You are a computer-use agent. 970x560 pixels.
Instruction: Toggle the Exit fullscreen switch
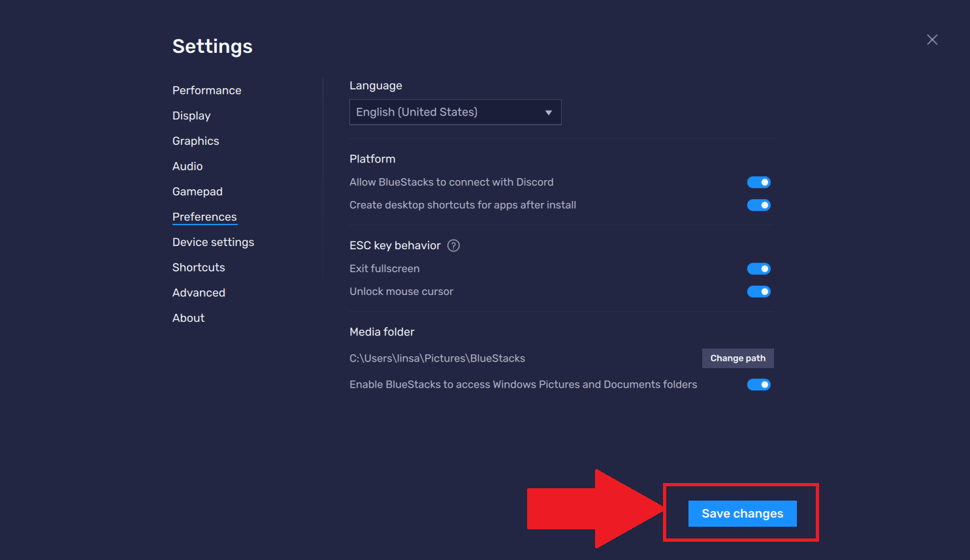coord(758,269)
